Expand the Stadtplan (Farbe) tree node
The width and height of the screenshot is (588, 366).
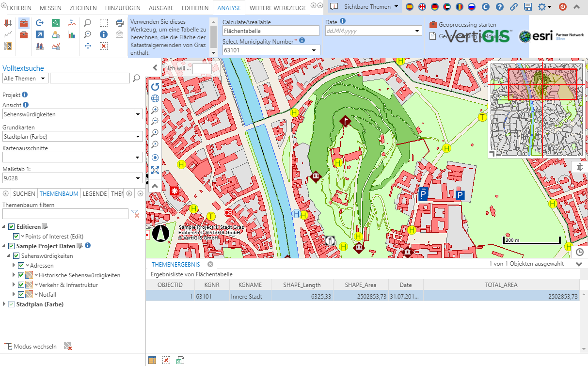pos(4,304)
